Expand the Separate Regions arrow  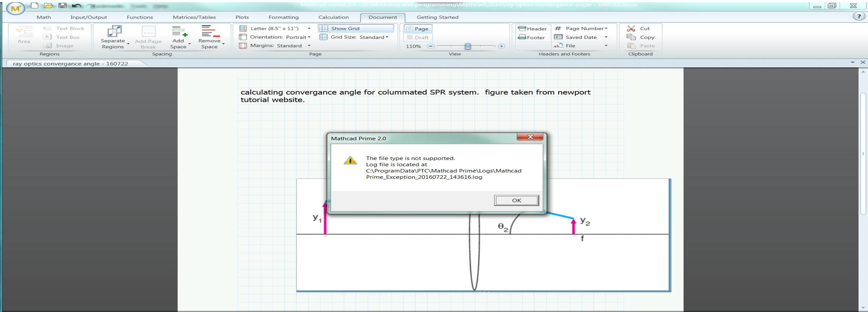coord(128,44)
